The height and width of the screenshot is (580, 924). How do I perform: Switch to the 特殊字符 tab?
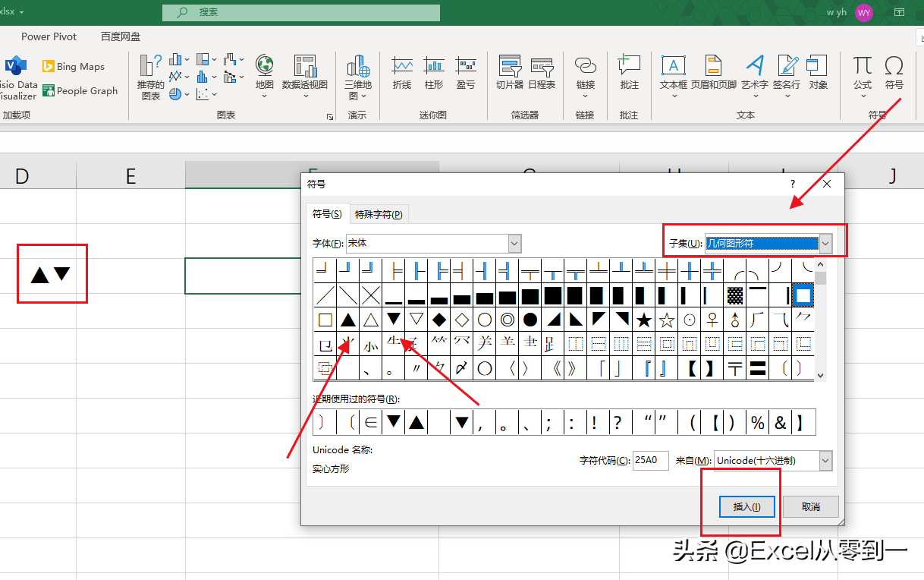click(x=379, y=215)
